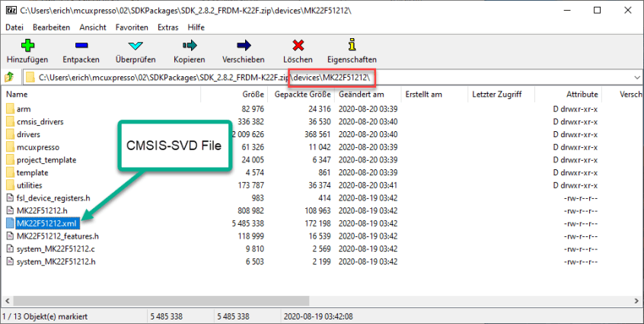This screenshot has height=324, width=644.
Task: Expand the address bar path dropdown
Action: 636,77
